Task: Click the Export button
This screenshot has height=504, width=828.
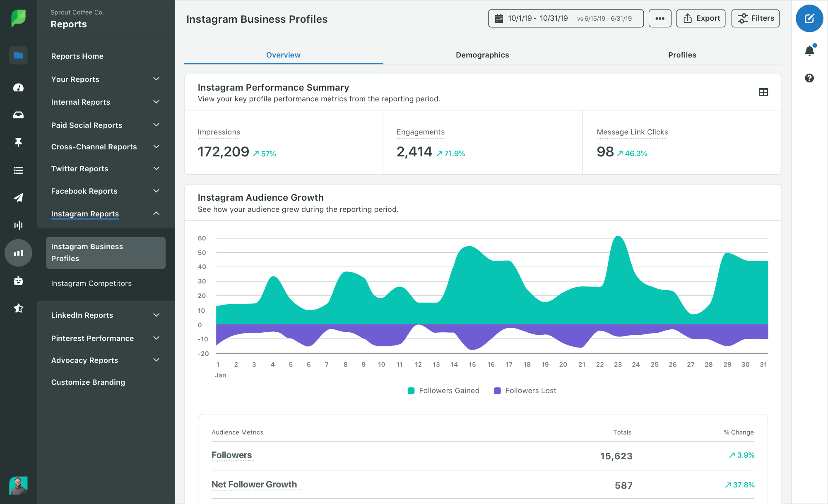Action: point(700,18)
